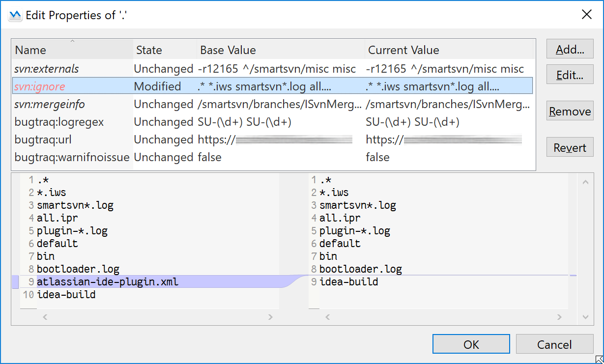This screenshot has height=364, width=604.
Task: Edit the selected svn:ignore property
Action: coord(570,74)
